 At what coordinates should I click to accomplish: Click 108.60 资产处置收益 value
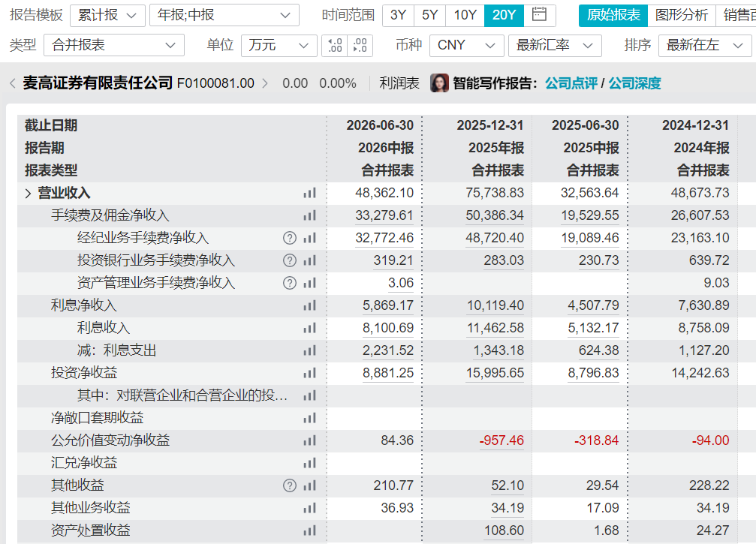[504, 530]
